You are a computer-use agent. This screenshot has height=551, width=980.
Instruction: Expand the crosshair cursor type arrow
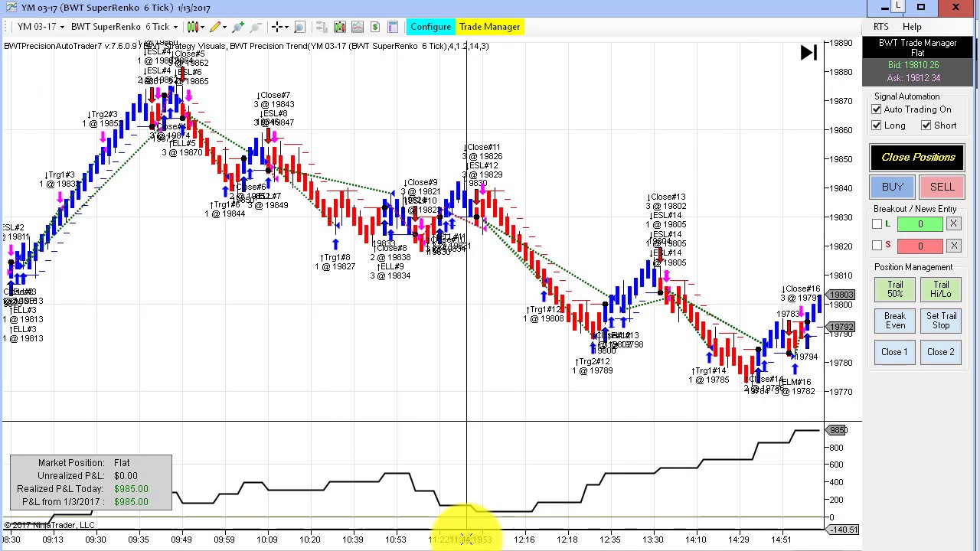point(286,27)
